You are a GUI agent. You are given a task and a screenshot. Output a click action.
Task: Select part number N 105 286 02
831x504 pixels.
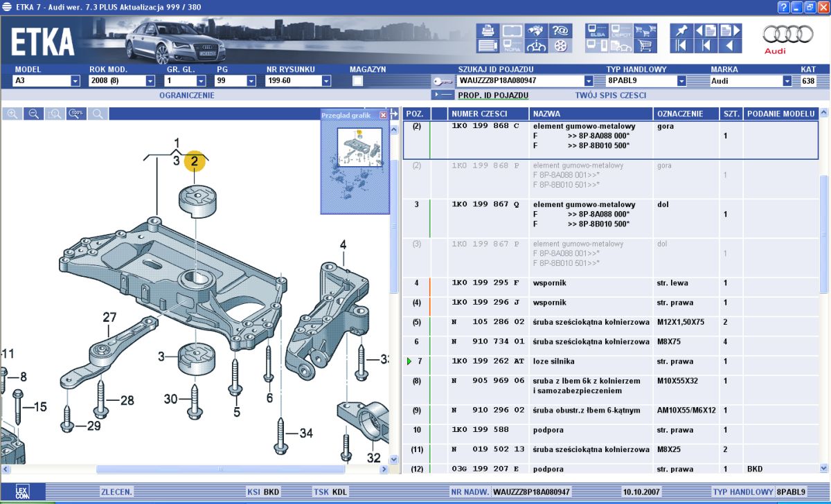click(488, 323)
